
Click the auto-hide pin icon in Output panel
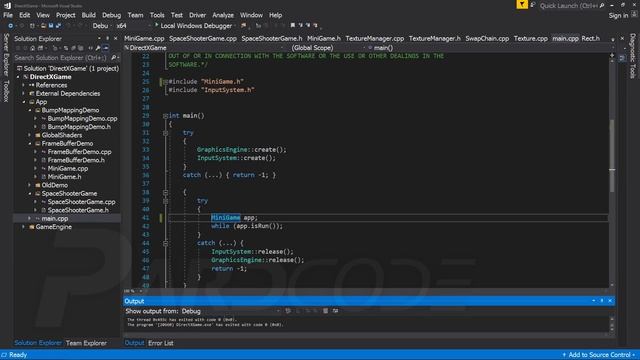click(x=602, y=301)
